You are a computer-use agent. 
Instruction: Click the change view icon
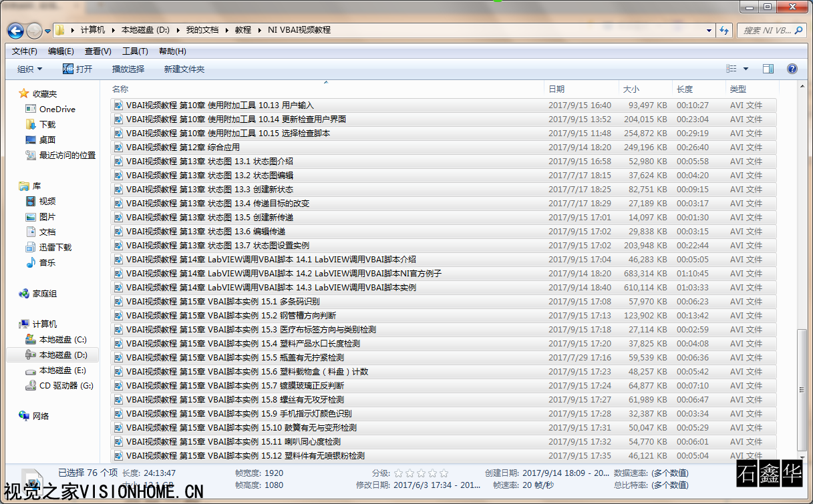tap(731, 69)
